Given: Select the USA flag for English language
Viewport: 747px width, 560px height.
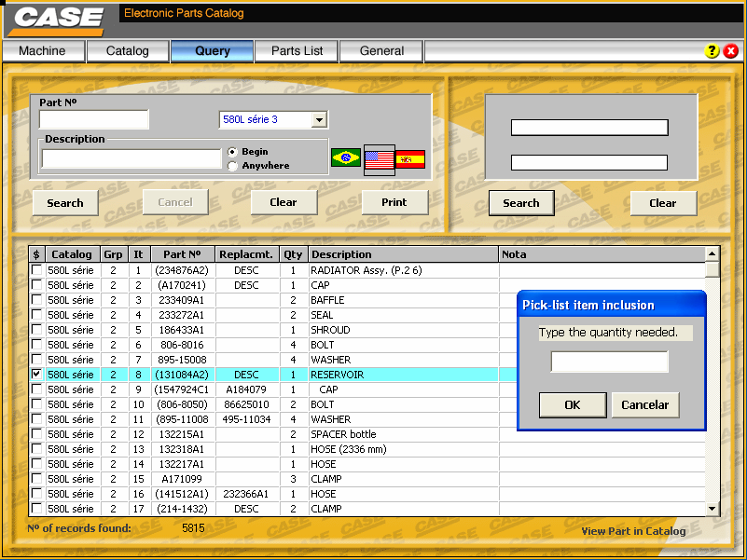Looking at the screenshot, I should pos(380,160).
